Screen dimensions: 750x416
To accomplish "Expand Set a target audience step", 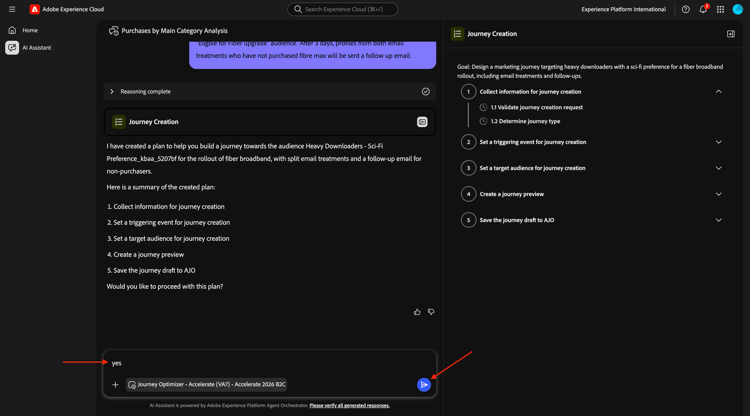I will [718, 168].
